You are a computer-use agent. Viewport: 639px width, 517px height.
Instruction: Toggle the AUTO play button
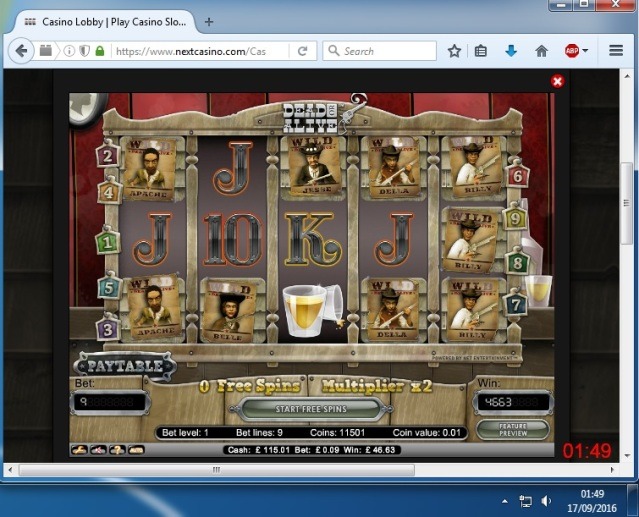pyautogui.click(x=136, y=450)
